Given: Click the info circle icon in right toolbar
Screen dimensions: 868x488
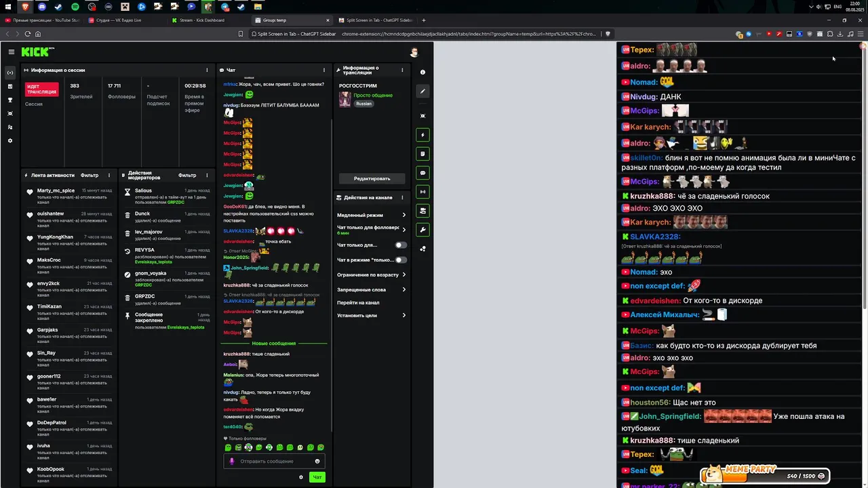Looking at the screenshot, I should point(422,72).
